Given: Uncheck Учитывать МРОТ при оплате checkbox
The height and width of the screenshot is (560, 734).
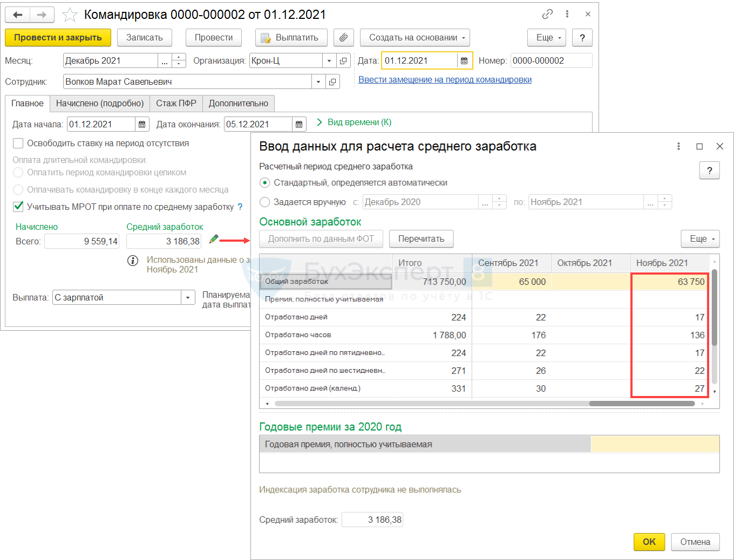Looking at the screenshot, I should [x=18, y=207].
